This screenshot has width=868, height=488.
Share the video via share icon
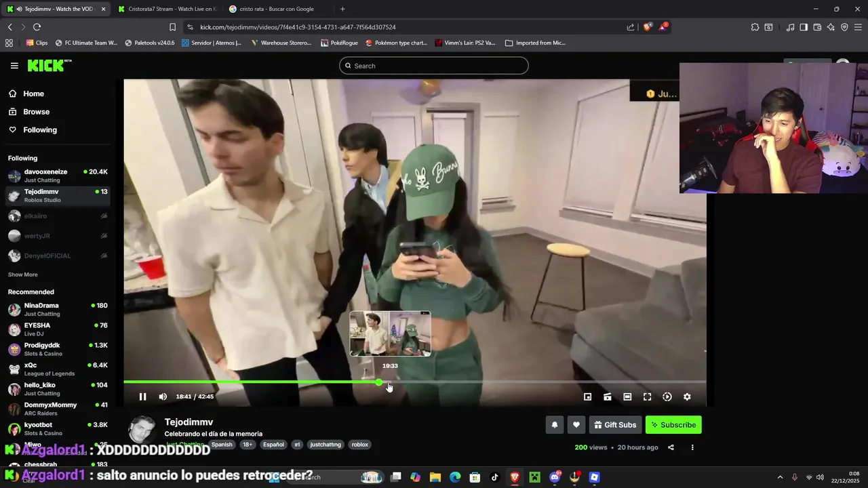tap(671, 447)
